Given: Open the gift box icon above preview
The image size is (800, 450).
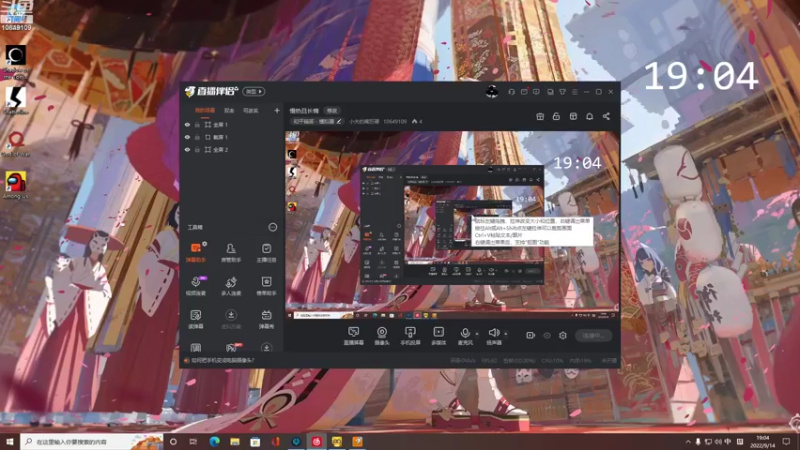Looking at the screenshot, I should (x=540, y=116).
